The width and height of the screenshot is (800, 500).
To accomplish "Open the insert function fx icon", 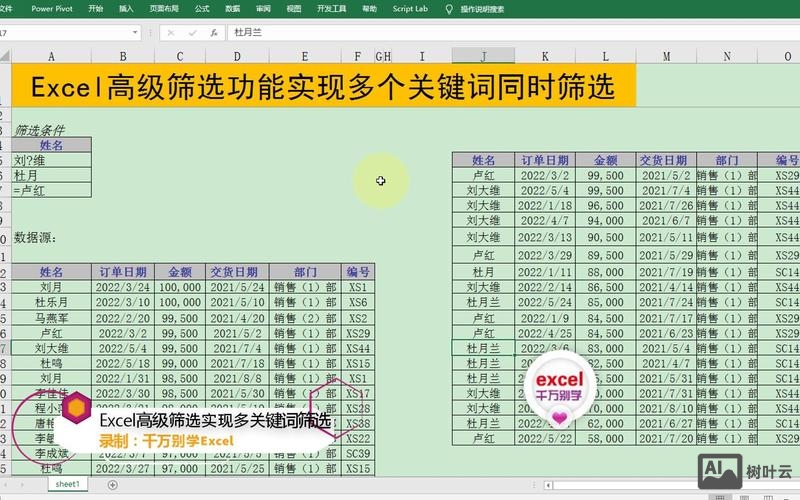I will tap(214, 33).
